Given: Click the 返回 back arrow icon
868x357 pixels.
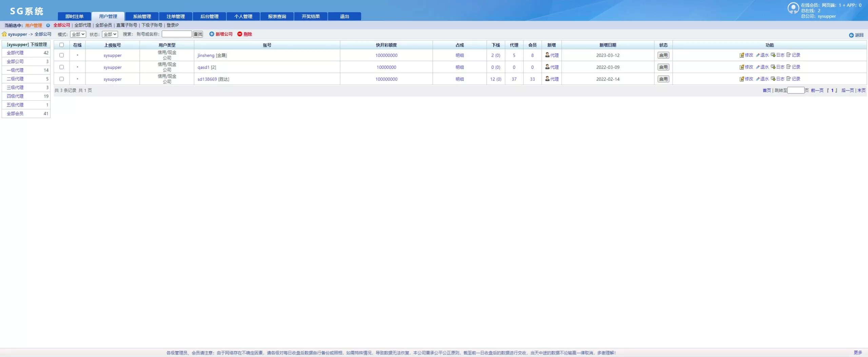Looking at the screenshot, I should click(851, 35).
